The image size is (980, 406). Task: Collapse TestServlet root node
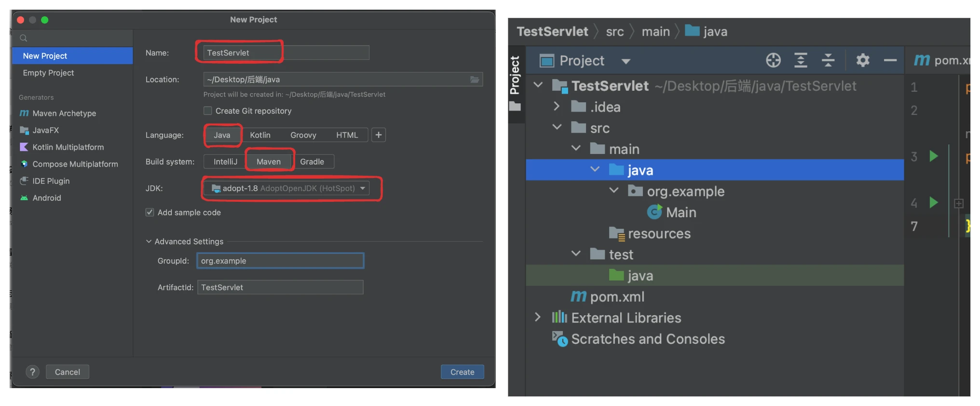[538, 85]
